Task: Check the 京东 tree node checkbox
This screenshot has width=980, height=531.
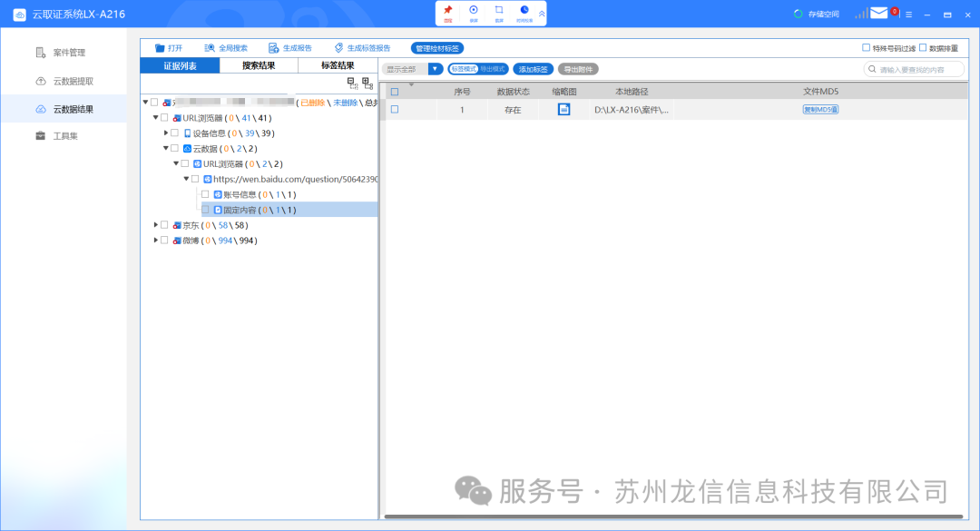Action: (x=164, y=225)
